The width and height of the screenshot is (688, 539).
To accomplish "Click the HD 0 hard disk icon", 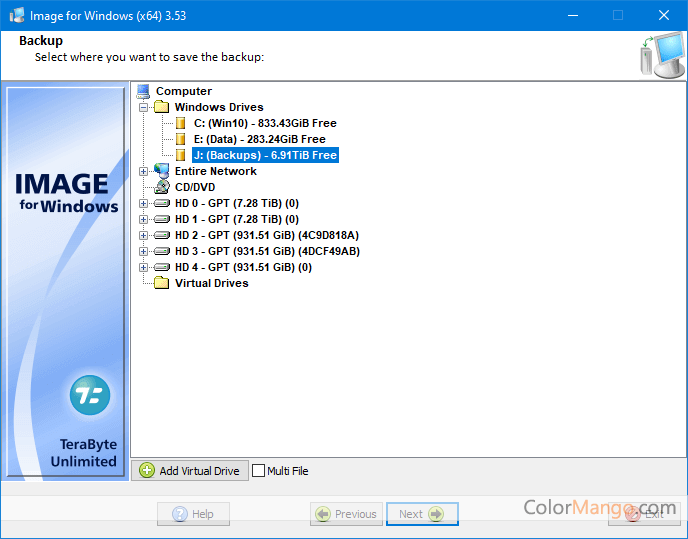I will pos(162,203).
